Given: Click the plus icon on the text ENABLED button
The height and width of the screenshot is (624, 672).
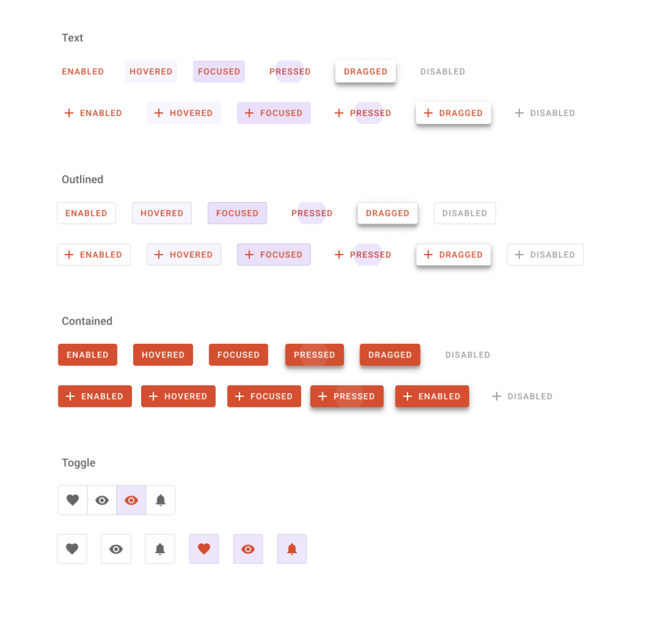Looking at the screenshot, I should 69,113.
